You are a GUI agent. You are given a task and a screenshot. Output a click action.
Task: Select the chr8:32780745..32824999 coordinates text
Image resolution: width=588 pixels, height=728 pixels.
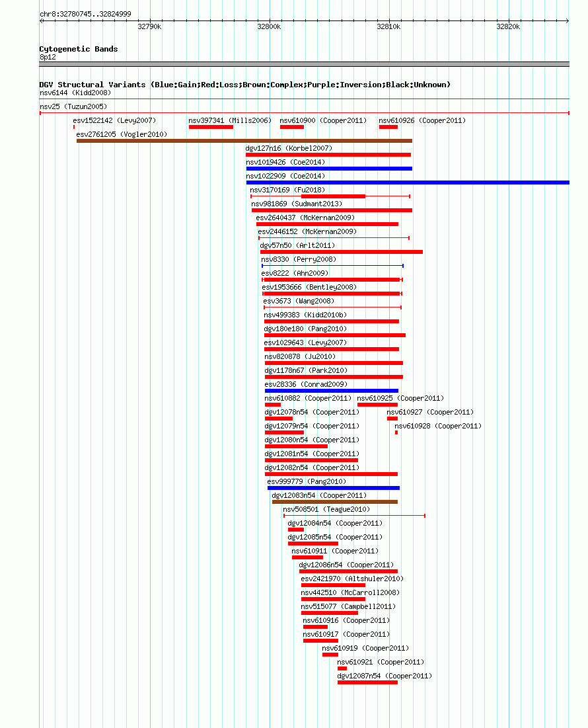coord(85,15)
